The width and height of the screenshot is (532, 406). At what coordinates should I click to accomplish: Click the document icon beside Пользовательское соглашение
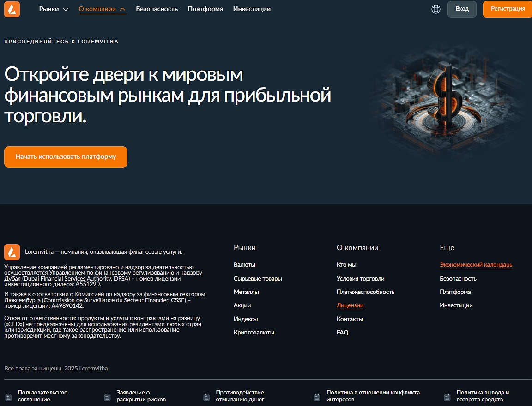(8, 397)
